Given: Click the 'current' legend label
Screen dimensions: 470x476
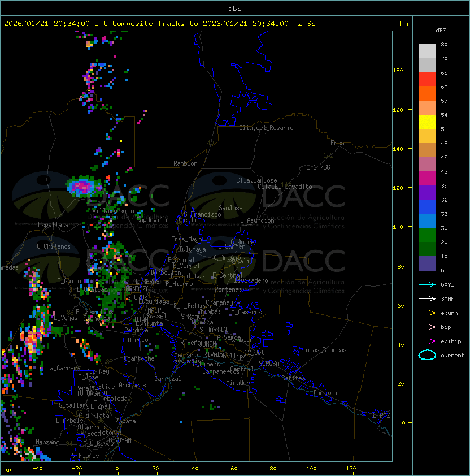Looking at the screenshot, I should coord(452,356).
